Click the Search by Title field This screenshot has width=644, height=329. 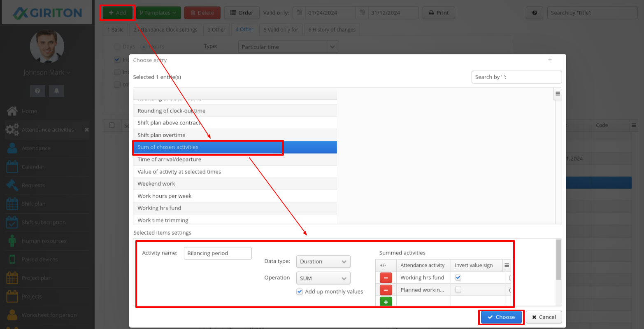[x=592, y=13]
